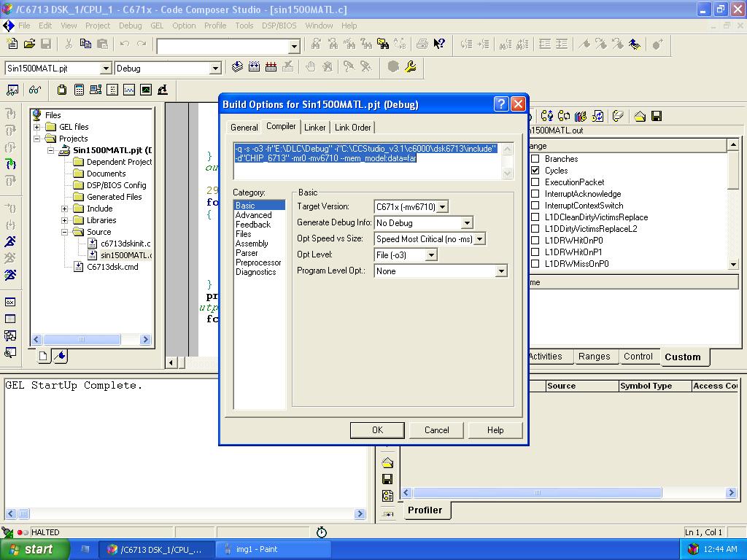Open the Opt Level dropdown
The height and width of the screenshot is (560, 747).
pyautogui.click(x=431, y=255)
